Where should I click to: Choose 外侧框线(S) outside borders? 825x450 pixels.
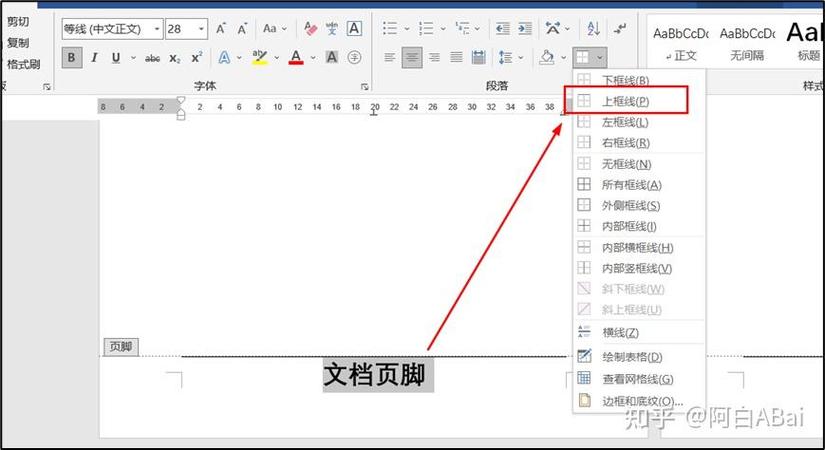[x=638, y=205]
